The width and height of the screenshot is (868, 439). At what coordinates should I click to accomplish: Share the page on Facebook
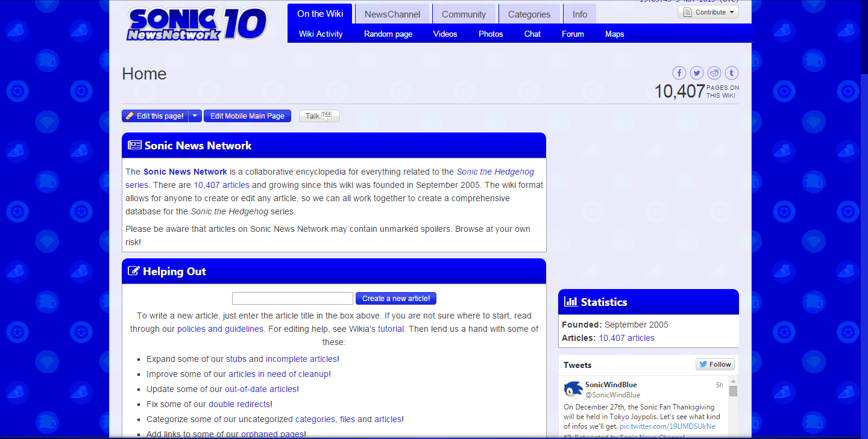679,73
